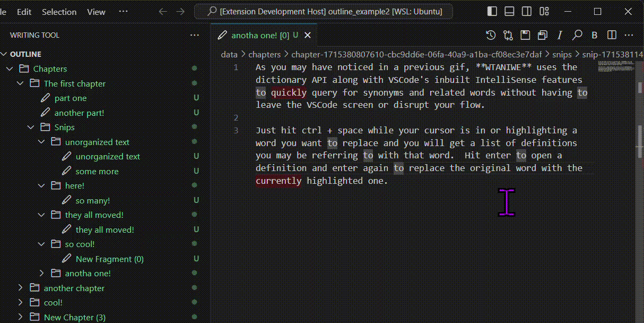The width and height of the screenshot is (644, 323).
Task: Click the folder icon of another chapter
Action: point(34,288)
